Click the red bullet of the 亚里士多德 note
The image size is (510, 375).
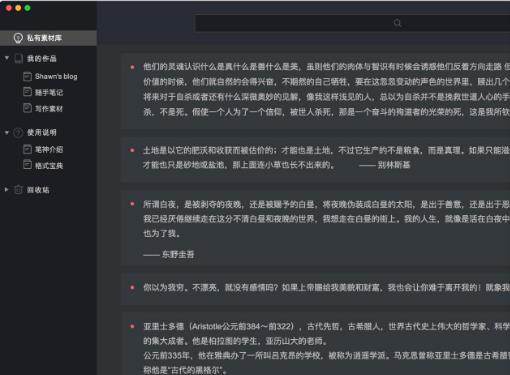click(x=132, y=326)
